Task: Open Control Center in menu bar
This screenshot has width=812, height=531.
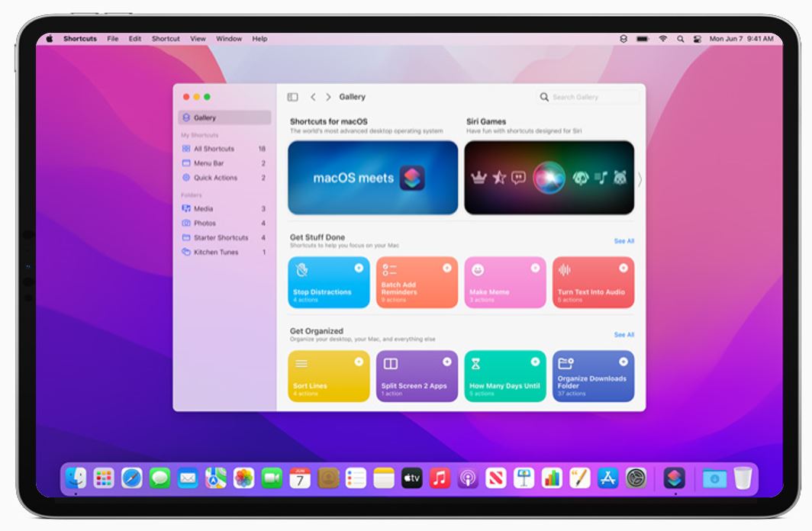Action: 697,39
